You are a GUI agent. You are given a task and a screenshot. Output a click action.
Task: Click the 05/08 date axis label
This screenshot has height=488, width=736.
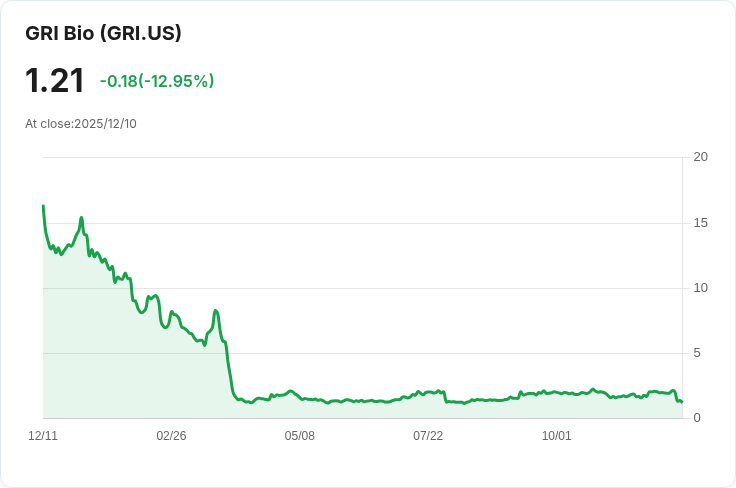pos(300,436)
